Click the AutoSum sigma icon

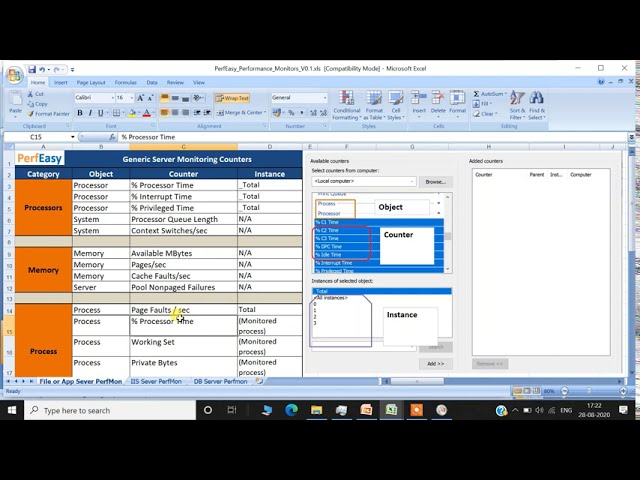[x=476, y=94]
